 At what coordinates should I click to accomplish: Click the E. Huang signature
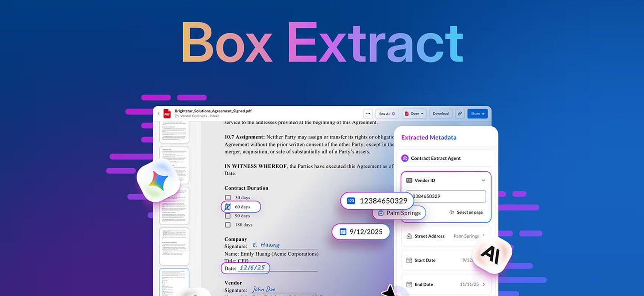(x=266, y=245)
